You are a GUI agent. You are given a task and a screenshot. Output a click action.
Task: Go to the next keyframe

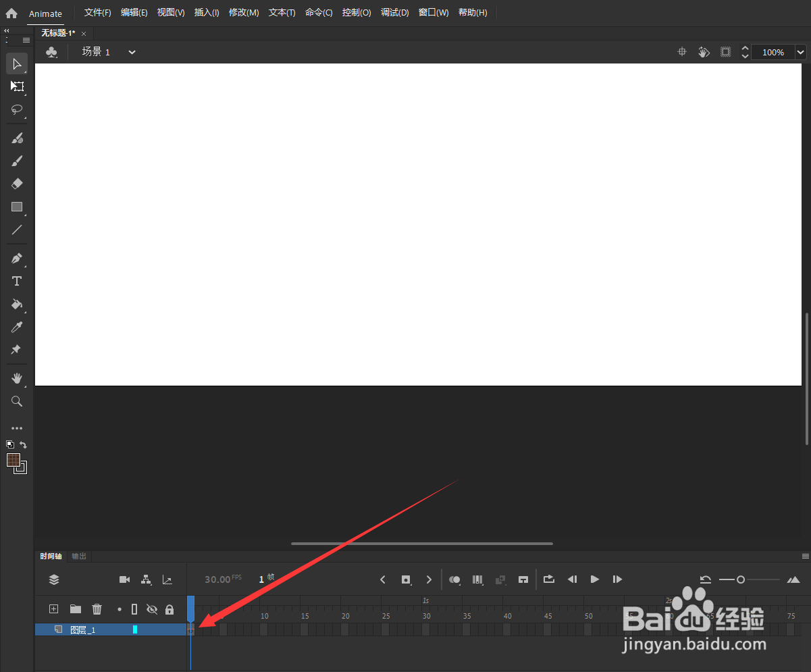[429, 579]
